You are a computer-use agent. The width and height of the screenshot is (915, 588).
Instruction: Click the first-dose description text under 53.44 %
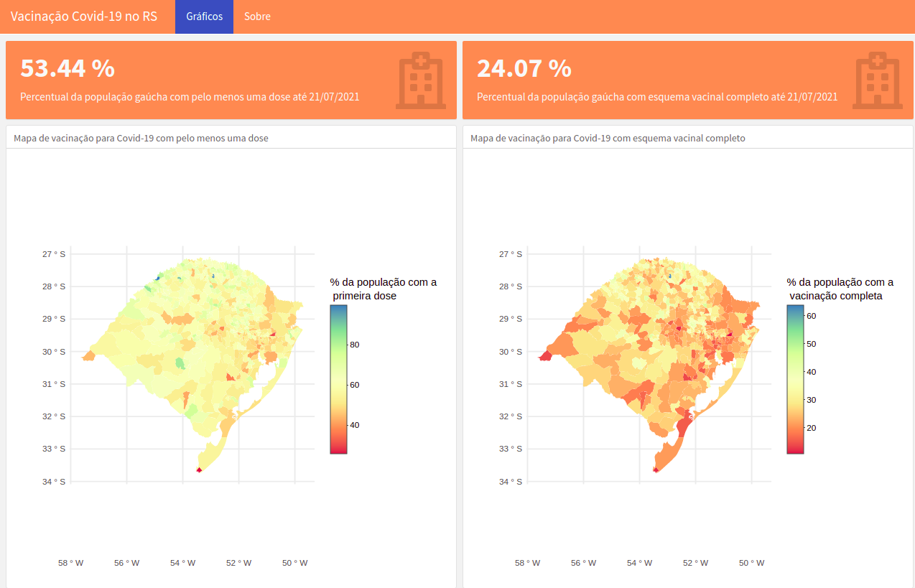pos(190,97)
